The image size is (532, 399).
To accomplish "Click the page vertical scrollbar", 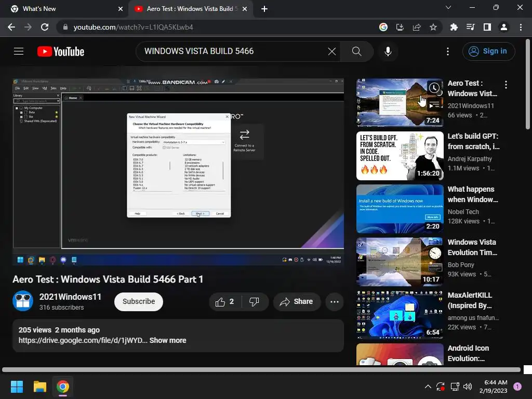I will coord(528,84).
